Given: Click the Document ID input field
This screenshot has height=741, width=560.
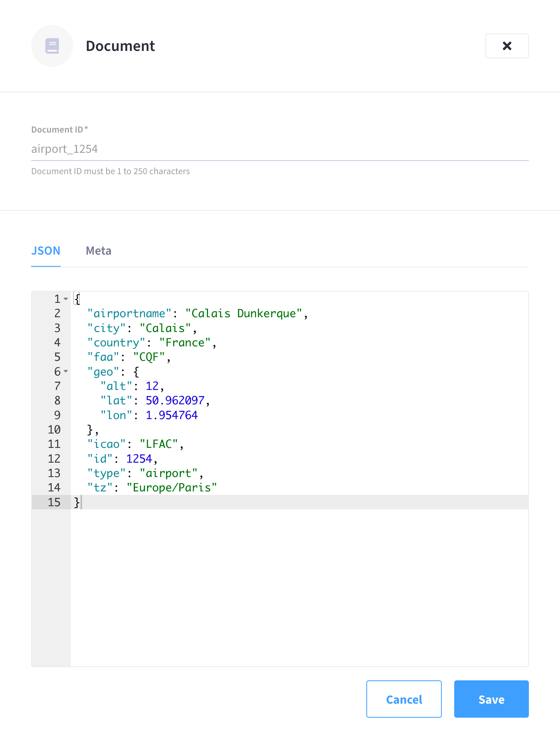Looking at the screenshot, I should coord(280,149).
